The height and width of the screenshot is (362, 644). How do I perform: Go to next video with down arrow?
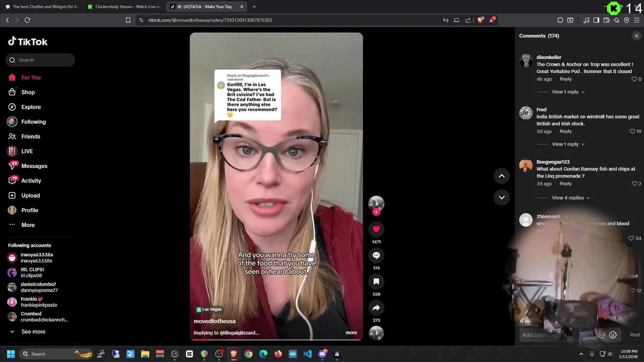(x=502, y=198)
